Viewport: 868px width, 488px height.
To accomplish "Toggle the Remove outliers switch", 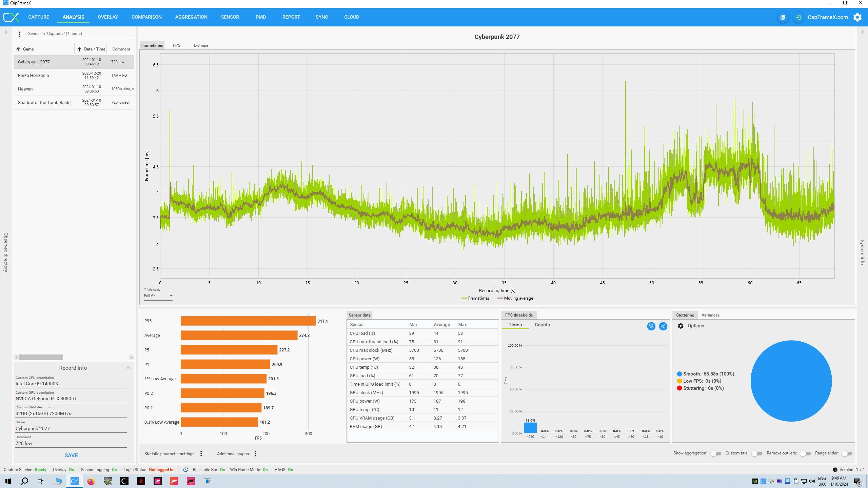I will tap(805, 453).
